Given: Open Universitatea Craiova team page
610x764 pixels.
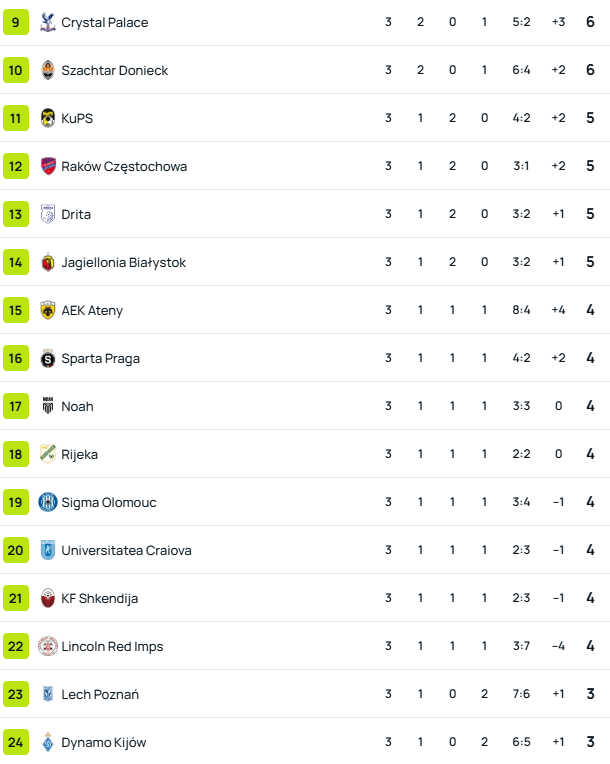Looking at the screenshot, I should pyautogui.click(x=126, y=550).
